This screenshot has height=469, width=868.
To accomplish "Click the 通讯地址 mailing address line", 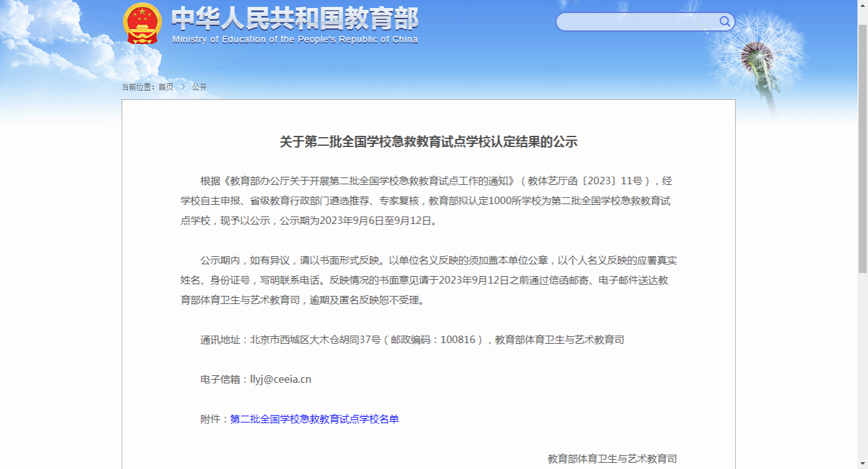I will coord(412,340).
